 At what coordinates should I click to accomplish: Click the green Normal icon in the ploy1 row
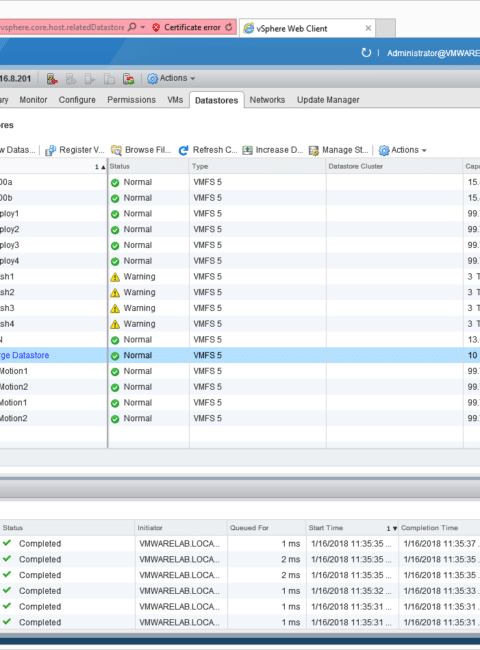pos(115,214)
